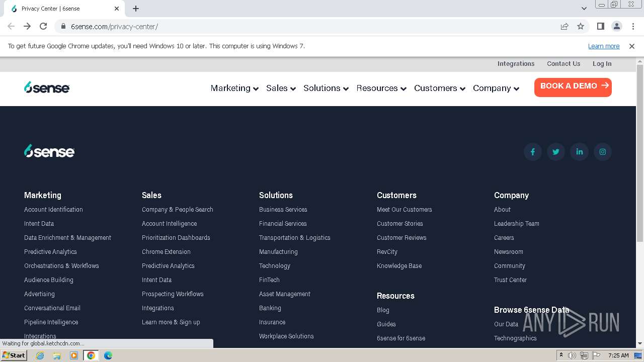
Task: Open Technographics under Browse 6sense Data
Action: (515, 338)
